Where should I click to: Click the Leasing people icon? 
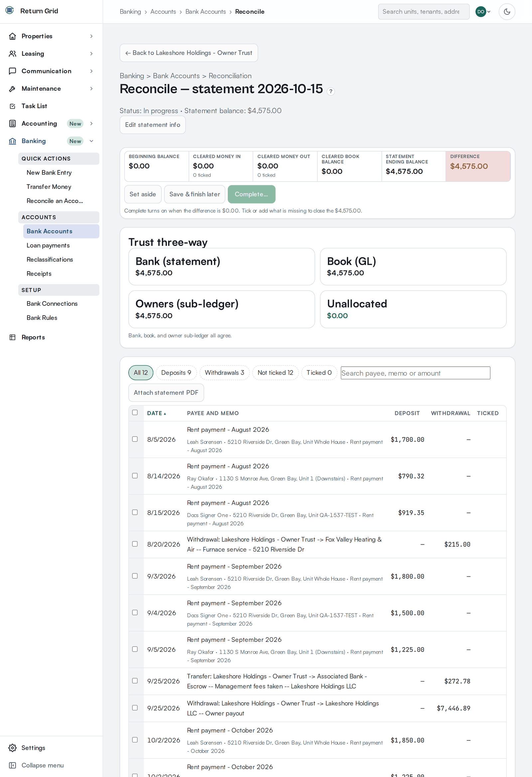coord(12,54)
